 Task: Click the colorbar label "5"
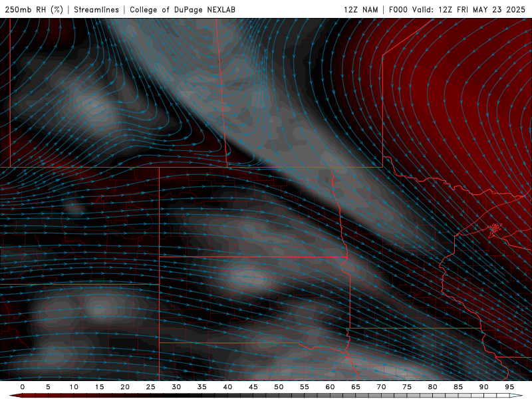pos(48,387)
